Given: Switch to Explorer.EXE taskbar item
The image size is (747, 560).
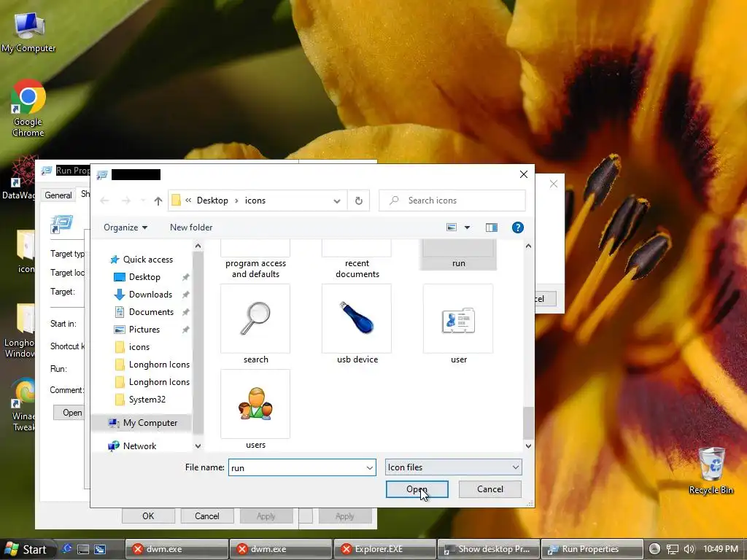Looking at the screenshot, I should coord(384,549).
